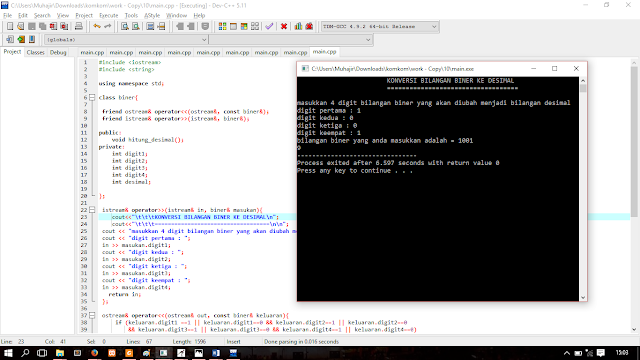
Task: Open the (globals) scope dropdown
Action: 126,40
